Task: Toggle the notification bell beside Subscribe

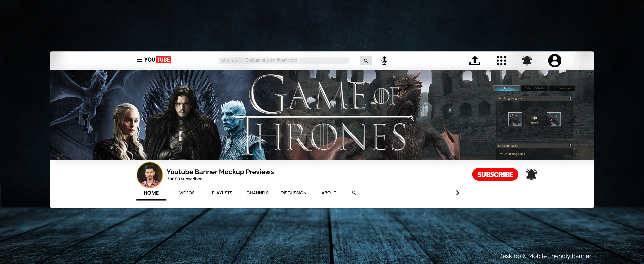Action: pyautogui.click(x=531, y=174)
